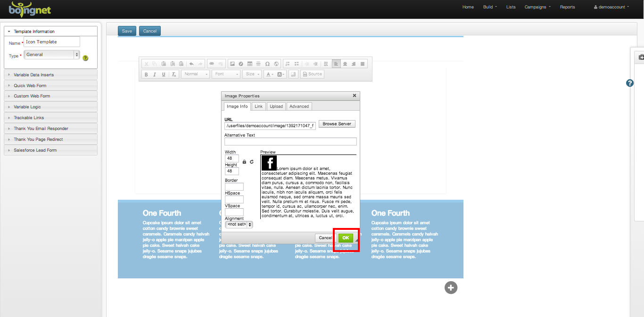The height and width of the screenshot is (317, 644).
Task: Confirm the image with the OK button
Action: 346,238
